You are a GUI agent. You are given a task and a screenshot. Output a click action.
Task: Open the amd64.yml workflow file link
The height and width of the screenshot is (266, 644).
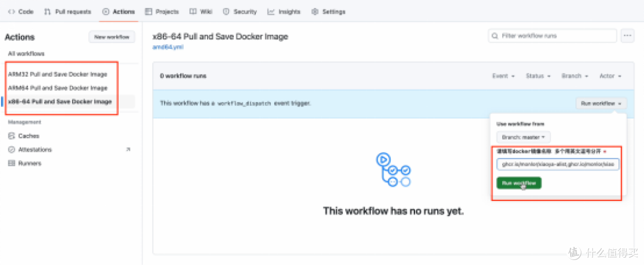tap(168, 47)
